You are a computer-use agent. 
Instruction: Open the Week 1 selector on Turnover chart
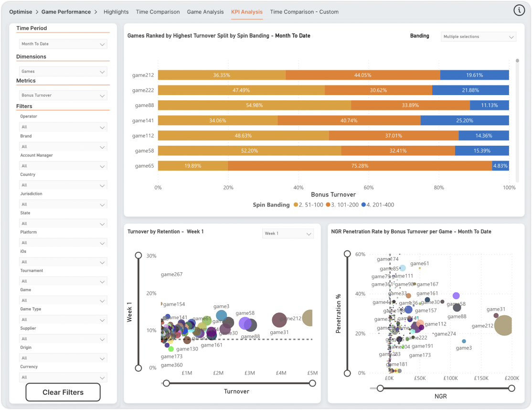point(287,234)
